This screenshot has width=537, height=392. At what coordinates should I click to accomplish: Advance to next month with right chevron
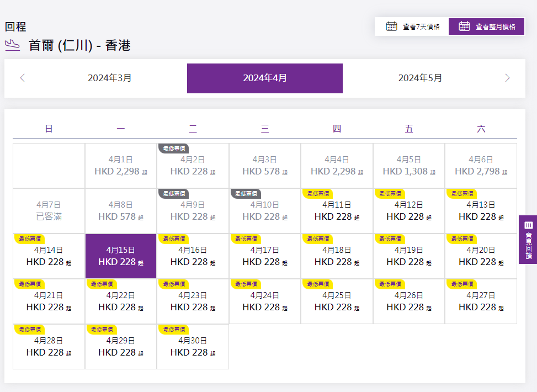coord(507,78)
